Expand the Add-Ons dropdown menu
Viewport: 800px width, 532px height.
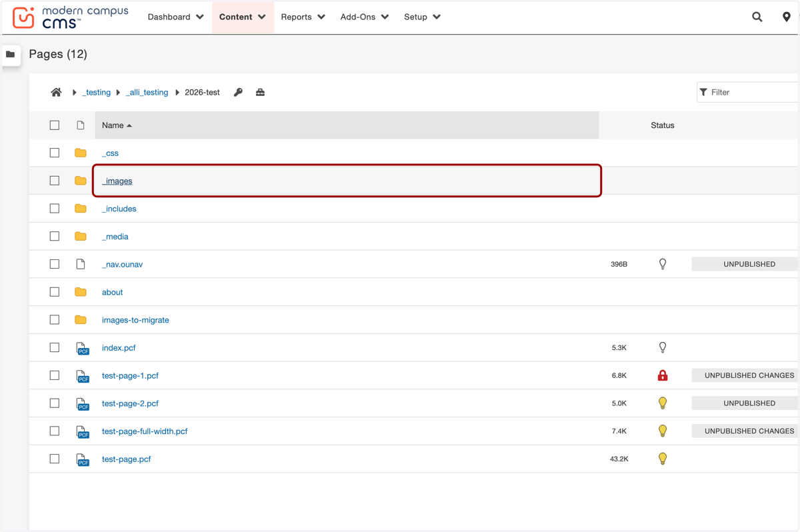coord(365,17)
